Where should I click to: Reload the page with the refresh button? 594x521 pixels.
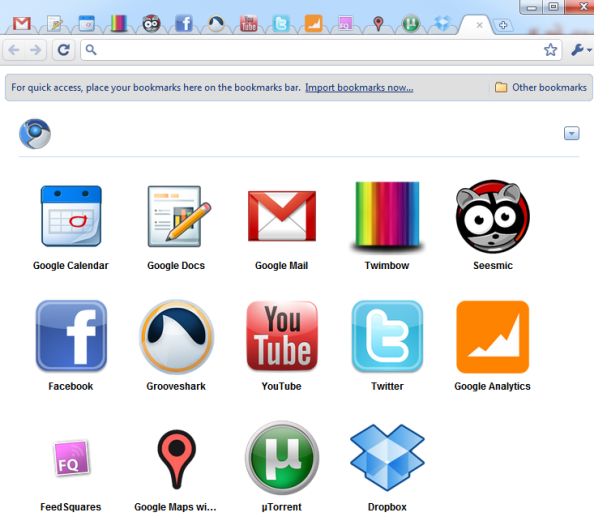[x=63, y=50]
